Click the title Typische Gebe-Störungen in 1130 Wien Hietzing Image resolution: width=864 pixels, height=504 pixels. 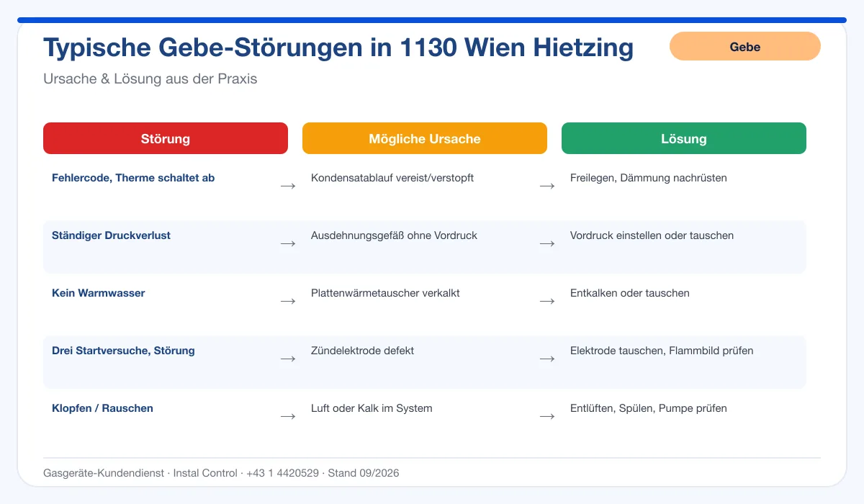[338, 48]
